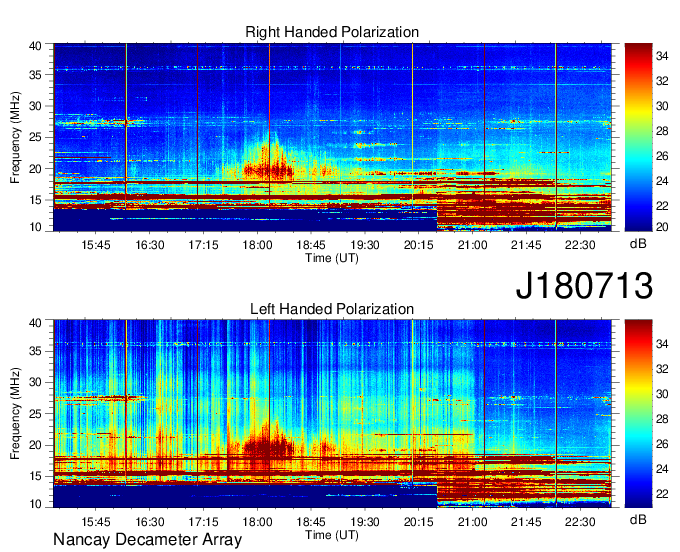This screenshot has width=680, height=552.
Task: Click the "dB" label under the lower colorbar
Action: [638, 519]
